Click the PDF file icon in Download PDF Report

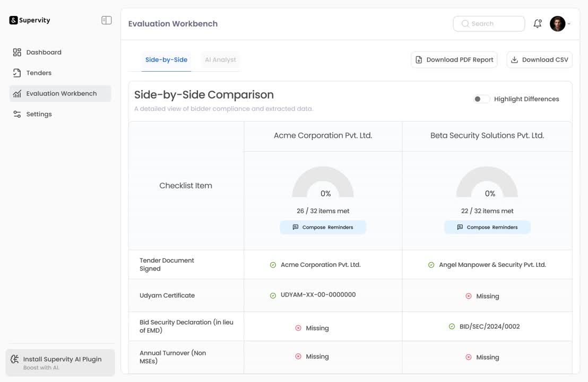(419, 60)
